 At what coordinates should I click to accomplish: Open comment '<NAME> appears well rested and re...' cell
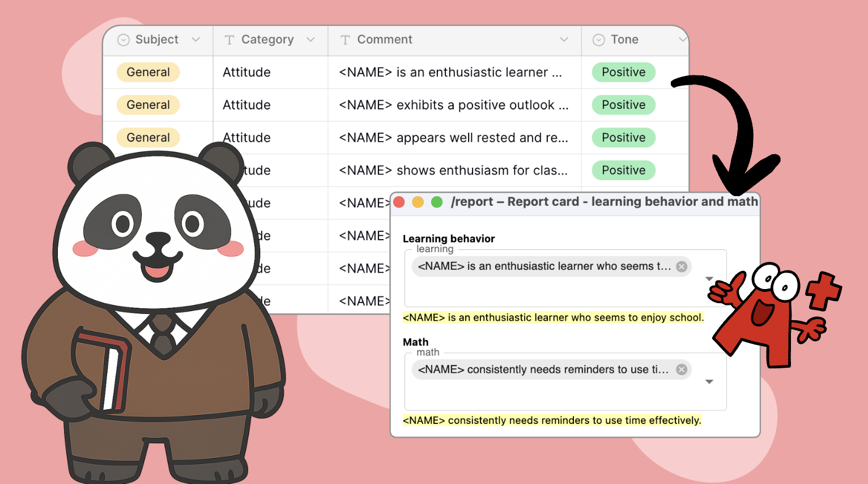point(454,138)
